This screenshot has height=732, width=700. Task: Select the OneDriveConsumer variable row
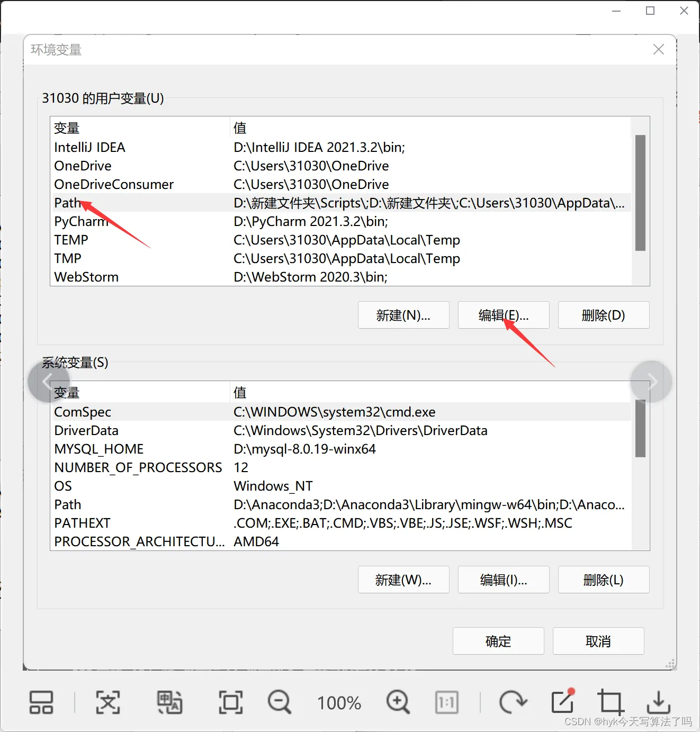click(x=340, y=184)
